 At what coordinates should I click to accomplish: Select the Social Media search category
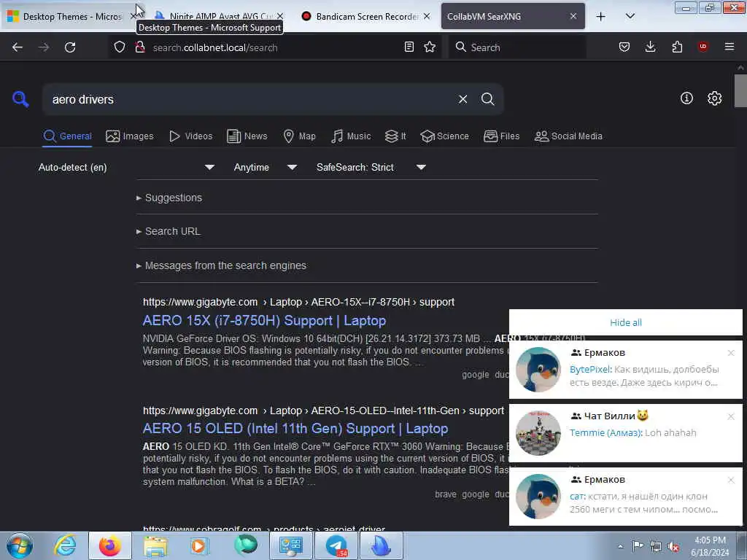[568, 136]
